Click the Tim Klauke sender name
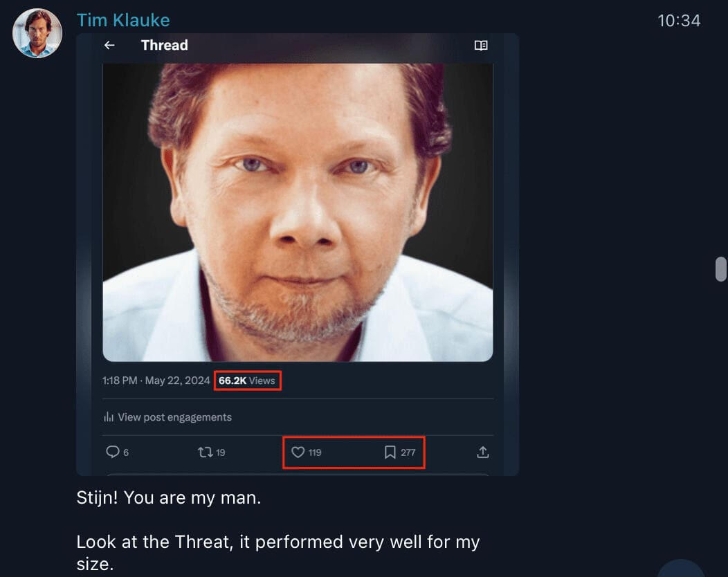Image resolution: width=728 pixels, height=577 pixels. tap(122, 21)
